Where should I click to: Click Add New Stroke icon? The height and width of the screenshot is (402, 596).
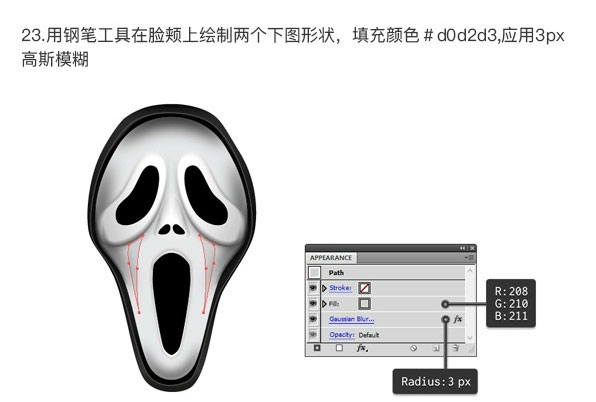coord(317,348)
